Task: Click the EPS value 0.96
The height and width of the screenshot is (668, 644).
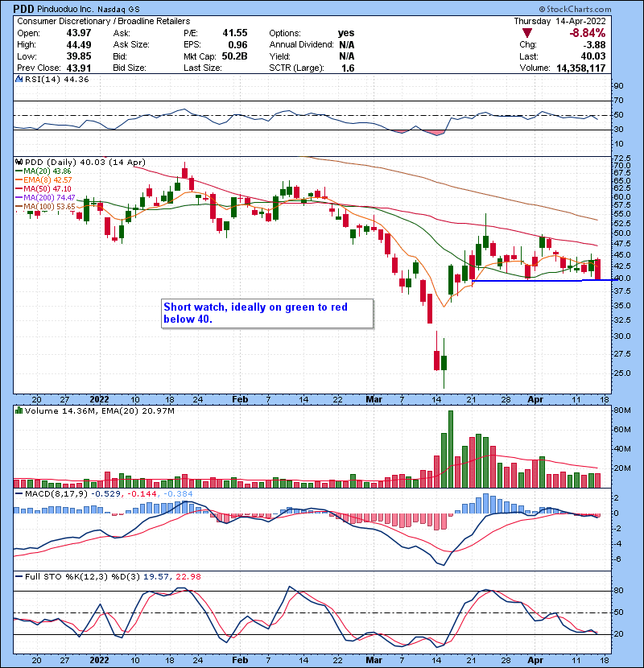Action: 237,45
